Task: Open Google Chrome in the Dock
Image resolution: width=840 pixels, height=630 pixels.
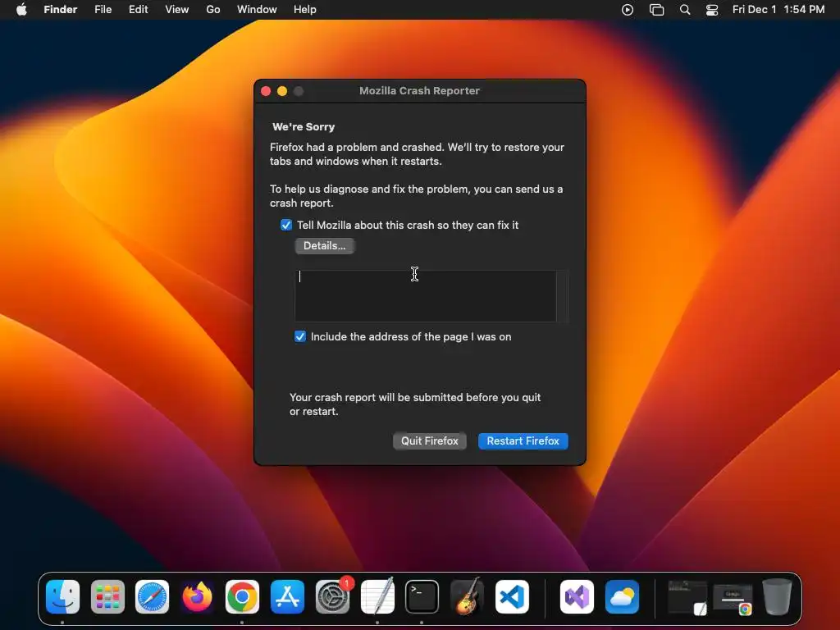Action: click(242, 597)
